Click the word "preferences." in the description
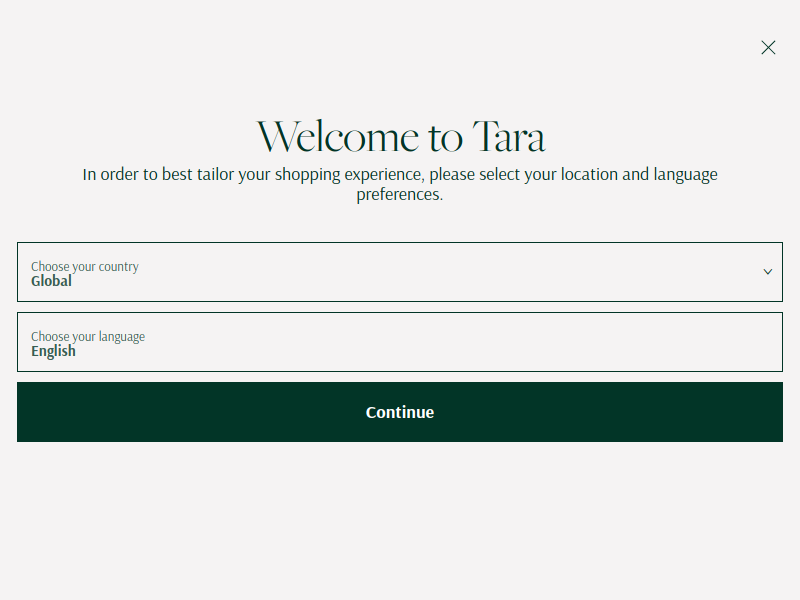Viewport: 800px width, 600px height. pos(399,194)
